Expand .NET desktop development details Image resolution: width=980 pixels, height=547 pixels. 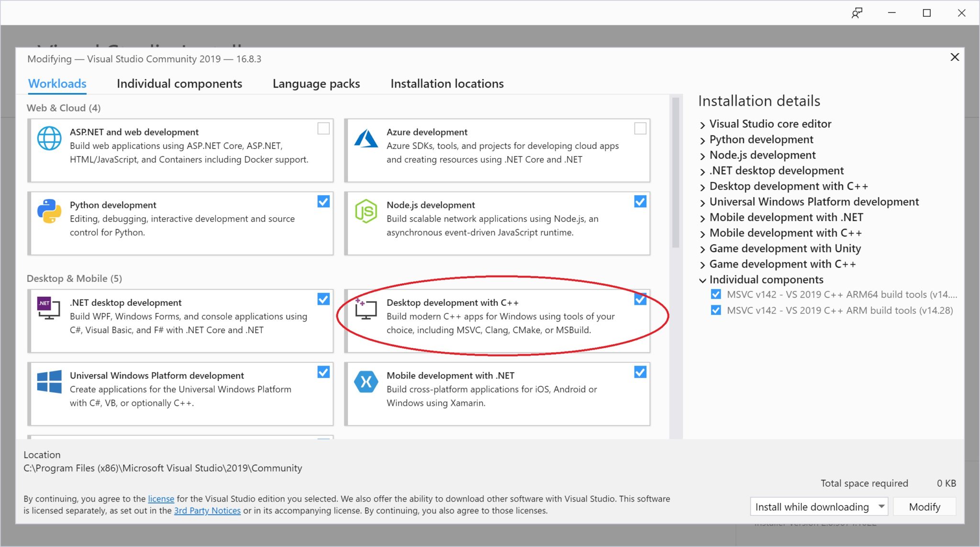click(702, 172)
